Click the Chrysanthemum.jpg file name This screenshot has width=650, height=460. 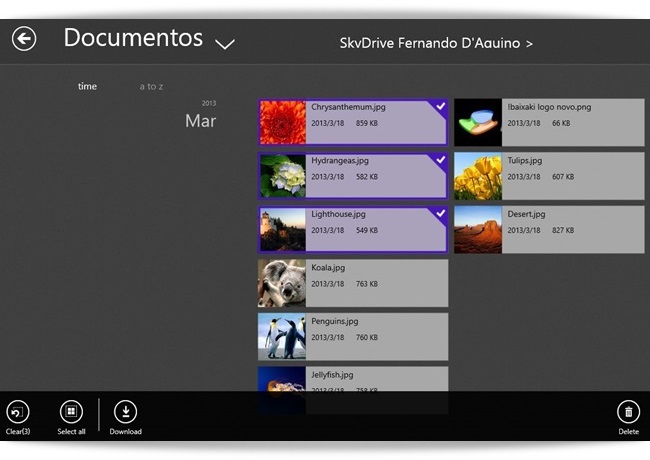click(x=348, y=107)
